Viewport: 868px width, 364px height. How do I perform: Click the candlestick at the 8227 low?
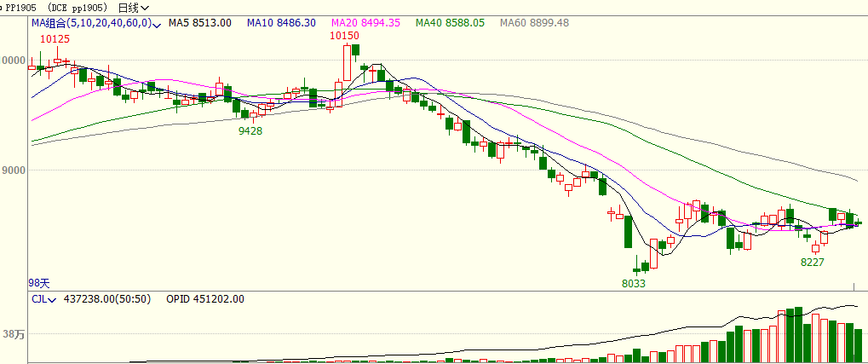coord(815,247)
